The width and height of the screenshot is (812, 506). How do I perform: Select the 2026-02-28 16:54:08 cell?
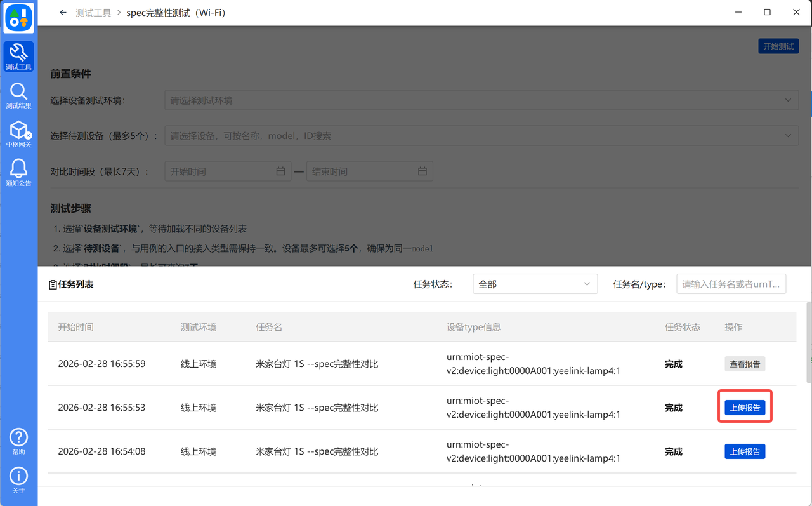tap(101, 451)
